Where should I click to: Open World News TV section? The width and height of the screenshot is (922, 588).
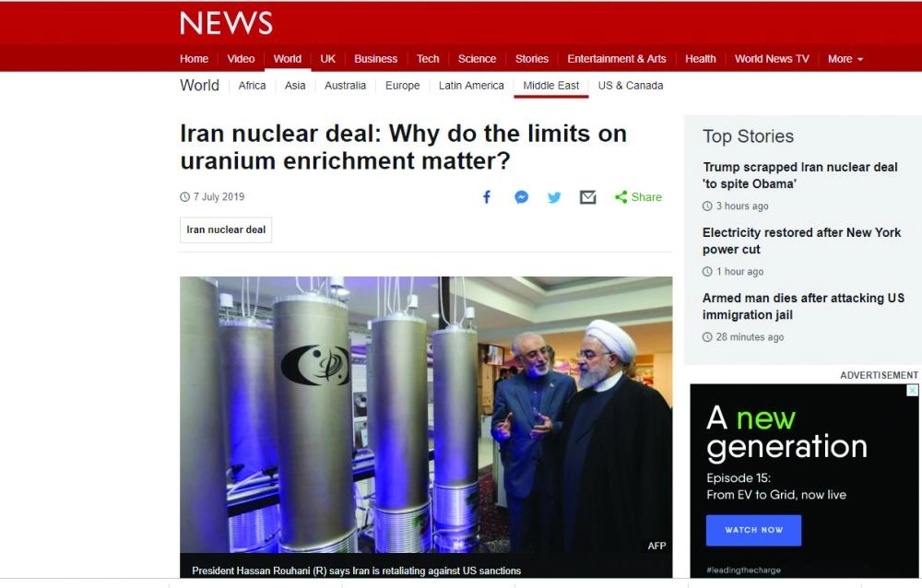[x=772, y=59]
